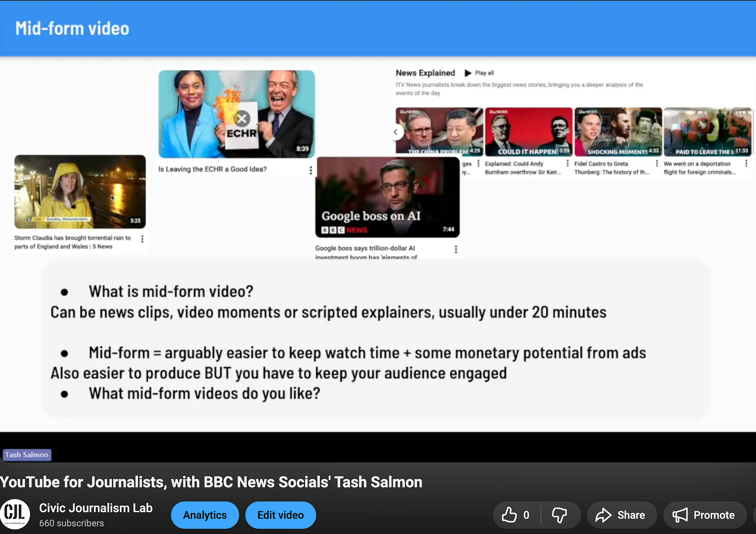Open options menu for Fidel Castro video
This screenshot has height=534, width=756.
coord(657,163)
